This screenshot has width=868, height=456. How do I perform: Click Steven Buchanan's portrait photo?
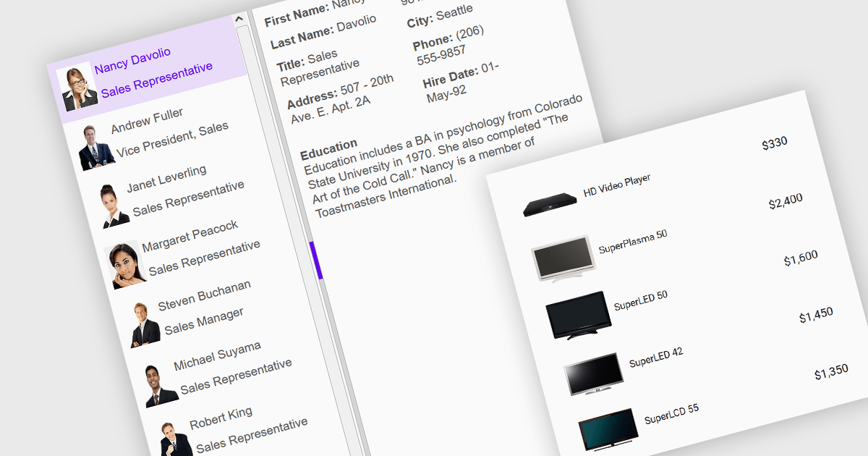pyautogui.click(x=144, y=324)
